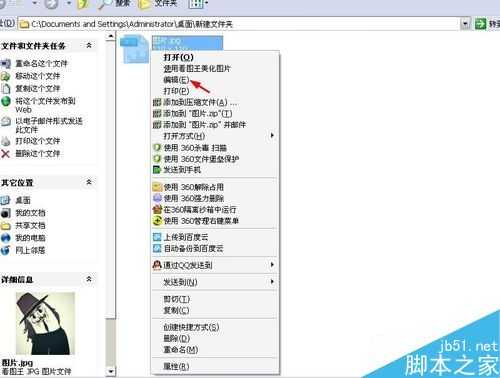Image resolution: width=500 pixels, height=378 pixels.
Task: Click the move-this-file icon (移动这个文件)
Action: (6, 76)
